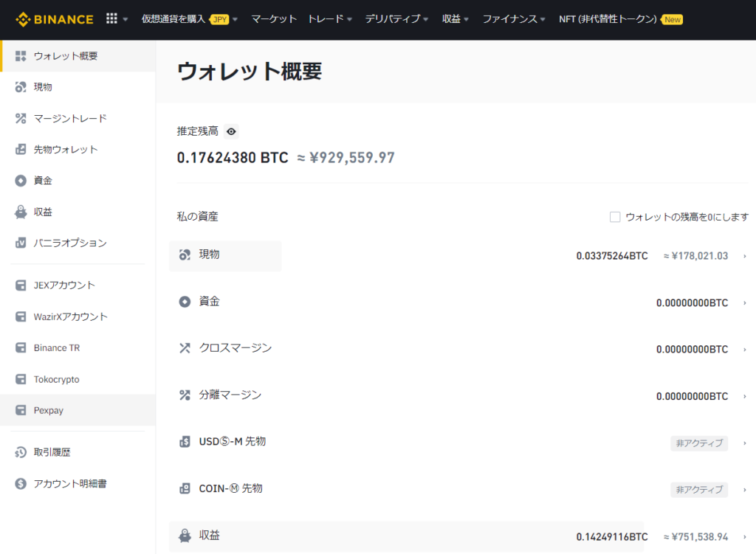Expand the デリバティブ dropdown menu
Screen dimensions: 756x554
[x=396, y=19]
